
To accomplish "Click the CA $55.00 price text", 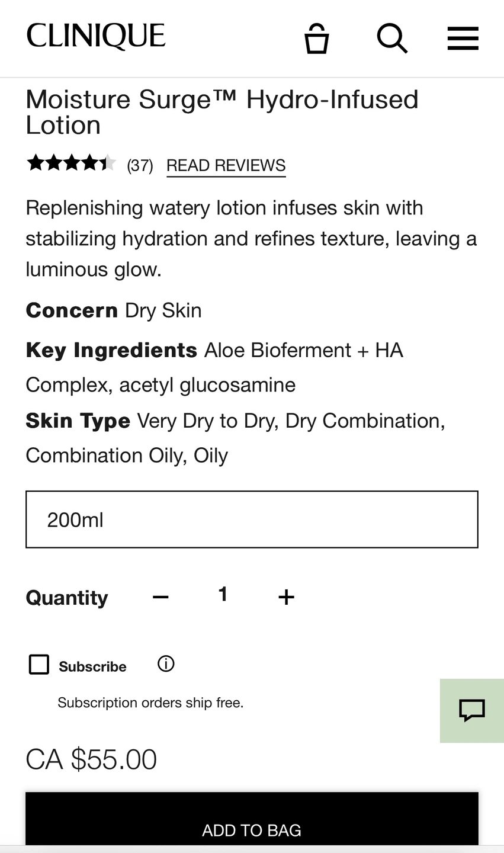I will (91, 759).
